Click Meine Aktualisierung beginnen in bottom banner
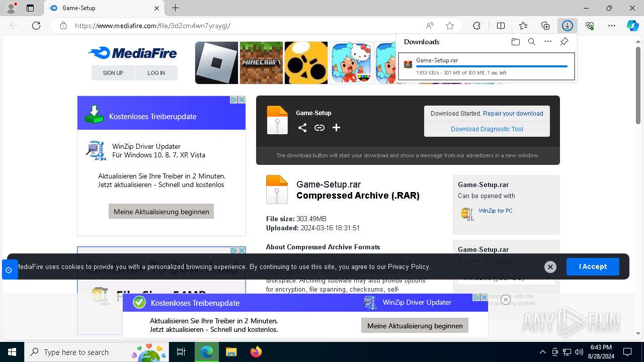 pyautogui.click(x=415, y=326)
